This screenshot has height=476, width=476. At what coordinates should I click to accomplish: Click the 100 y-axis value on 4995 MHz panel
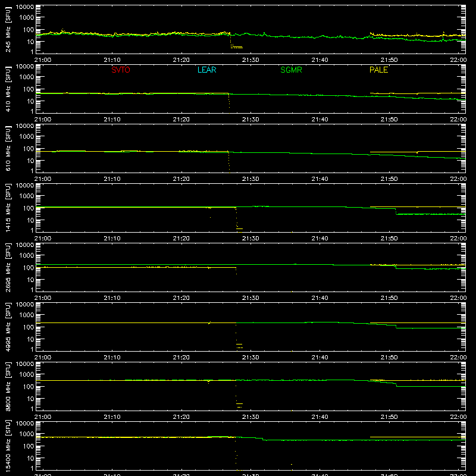29,327
